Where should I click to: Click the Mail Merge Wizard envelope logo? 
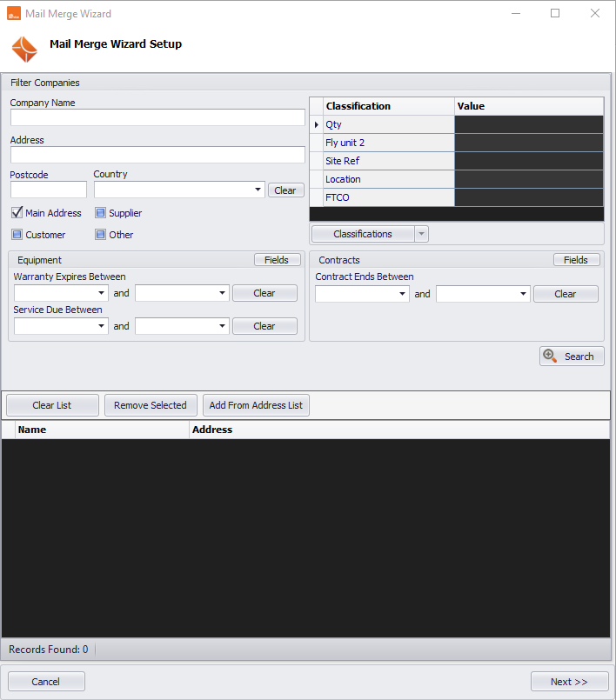24,49
